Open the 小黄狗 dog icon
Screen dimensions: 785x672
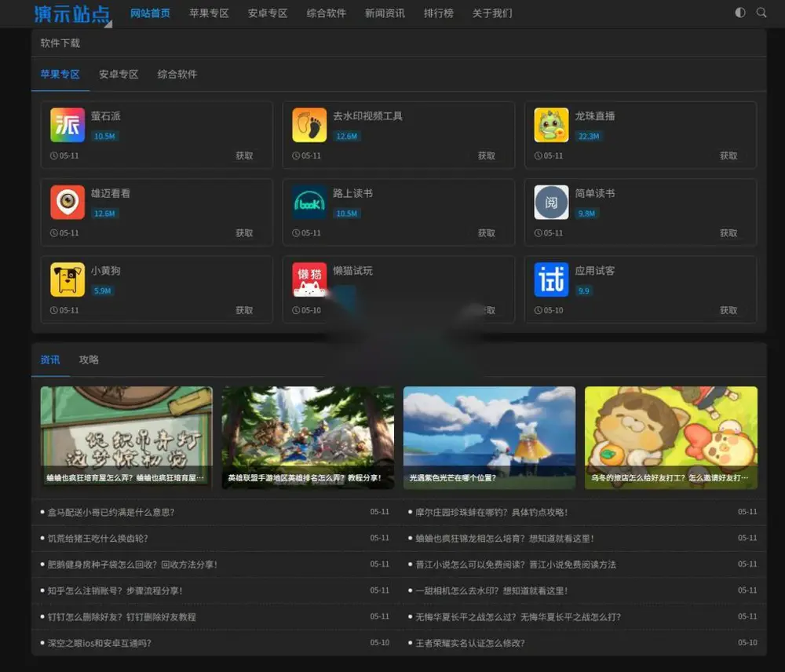[x=68, y=279]
